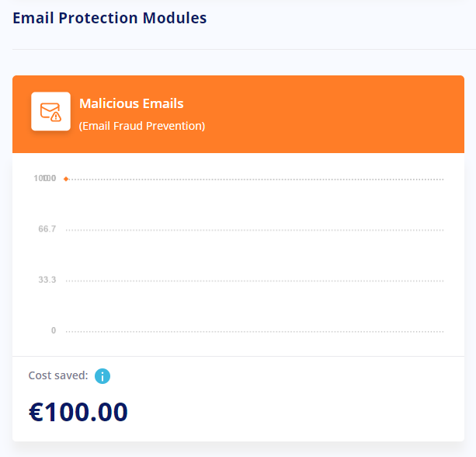
Task: Click the horizontal divider under the page heading
Action: click(244, 49)
